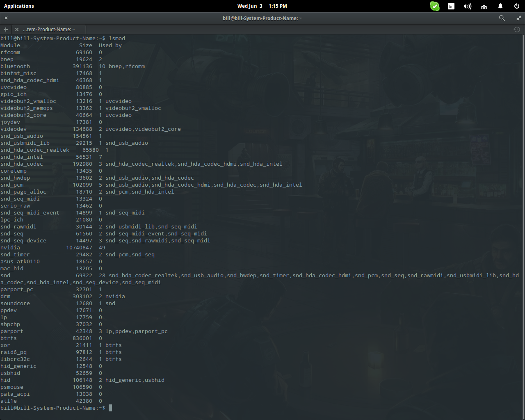Click the psmouse module name
Image resolution: width=525 pixels, height=420 pixels.
click(12, 387)
